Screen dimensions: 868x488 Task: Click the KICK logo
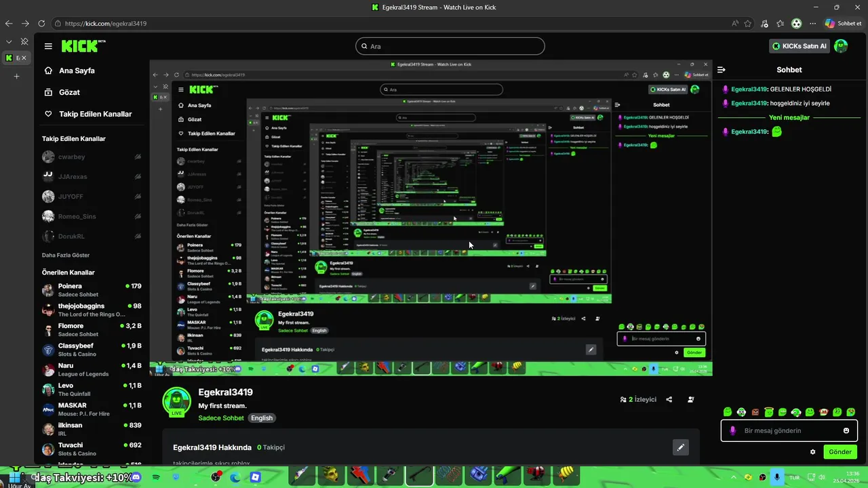83,46
